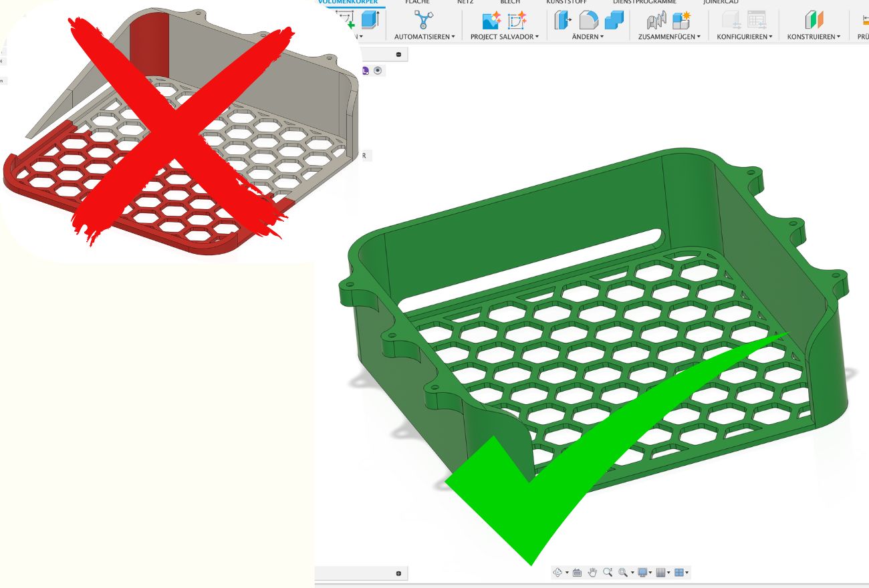Click the Automate tool icon

[423, 21]
